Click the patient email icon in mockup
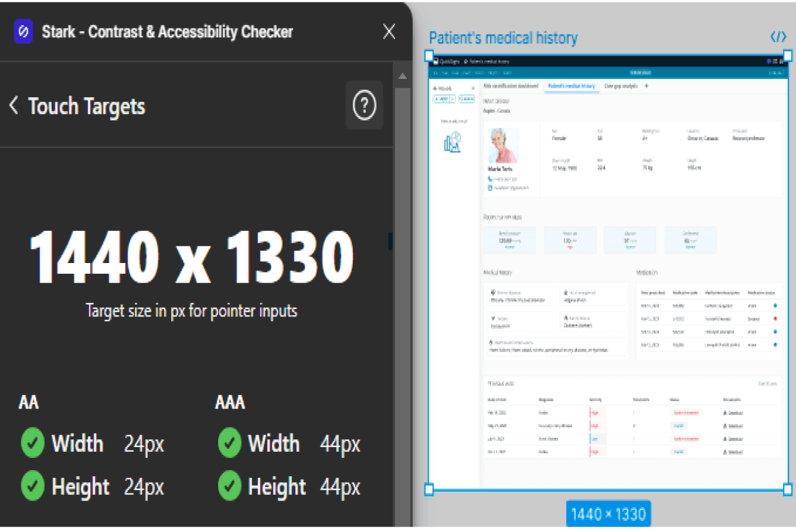 pos(490,188)
